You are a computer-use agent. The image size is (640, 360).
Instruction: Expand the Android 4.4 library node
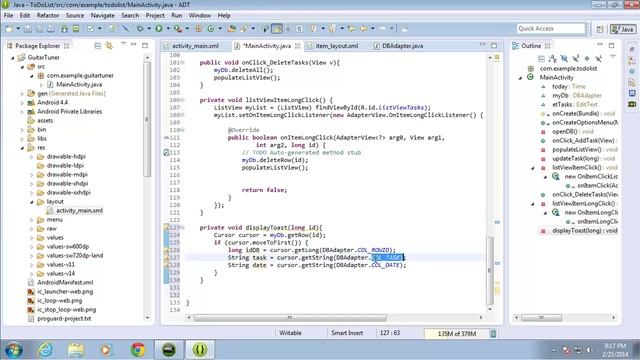[22, 102]
